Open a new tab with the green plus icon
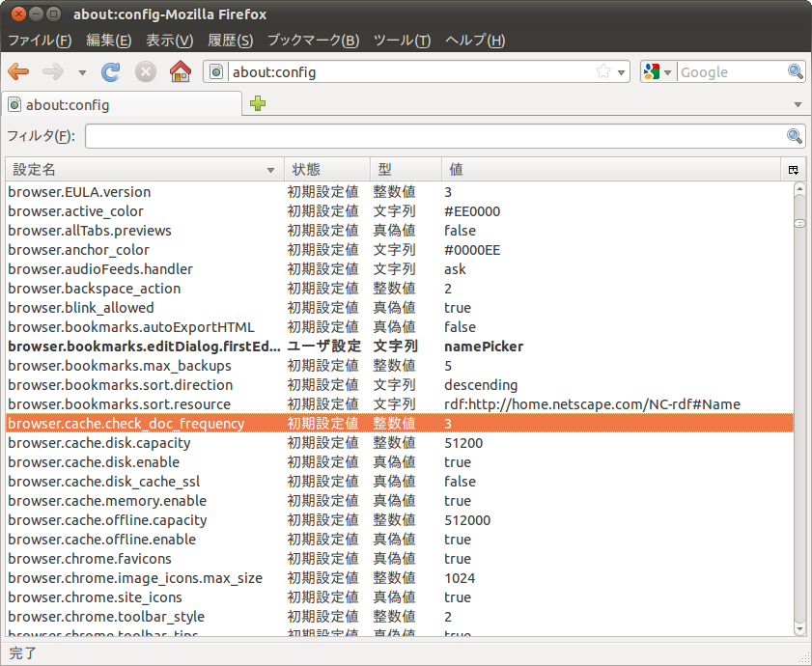 click(258, 103)
